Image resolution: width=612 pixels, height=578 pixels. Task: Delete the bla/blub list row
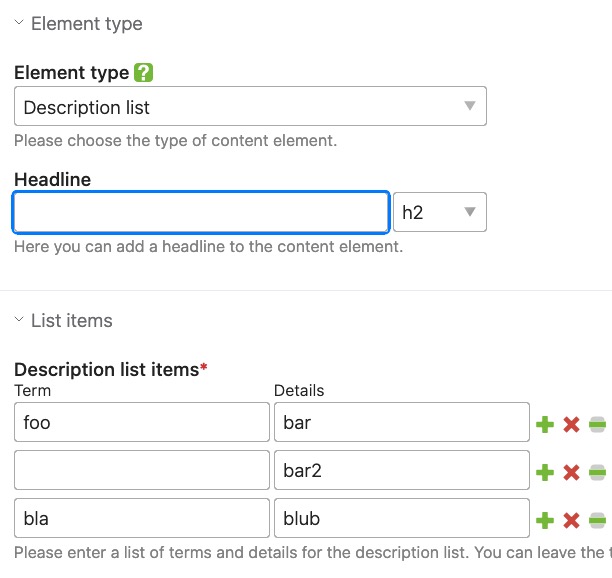(x=571, y=521)
